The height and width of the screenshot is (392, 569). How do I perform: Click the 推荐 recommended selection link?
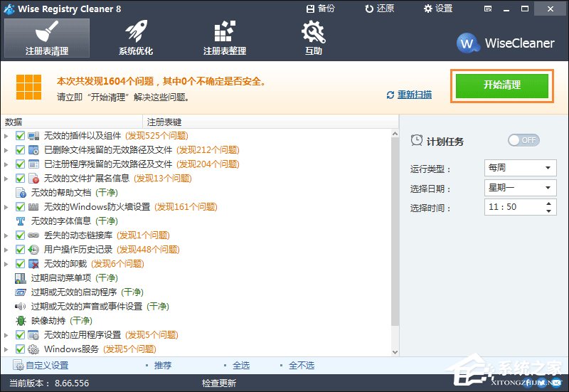(x=163, y=365)
